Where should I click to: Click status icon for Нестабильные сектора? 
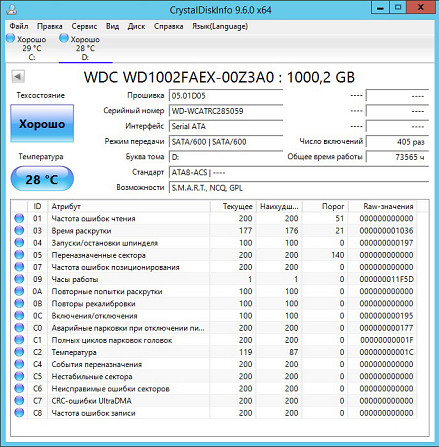click(19, 376)
